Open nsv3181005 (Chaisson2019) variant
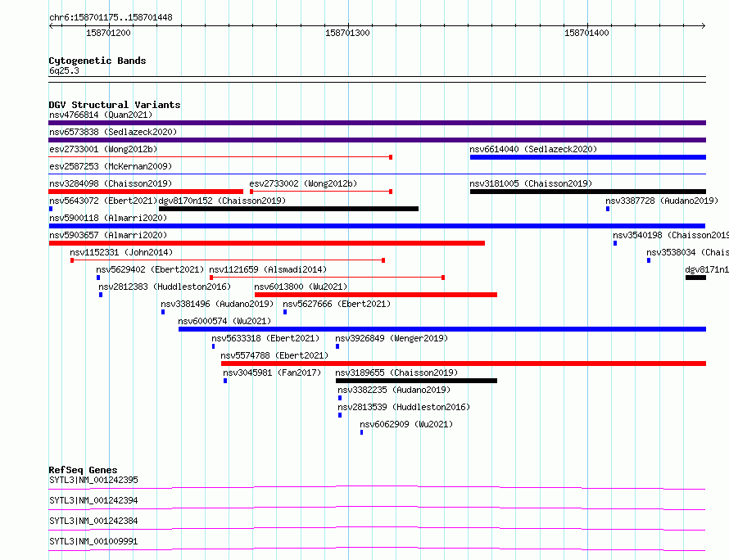This screenshot has height=560, width=729. pyautogui.click(x=531, y=183)
